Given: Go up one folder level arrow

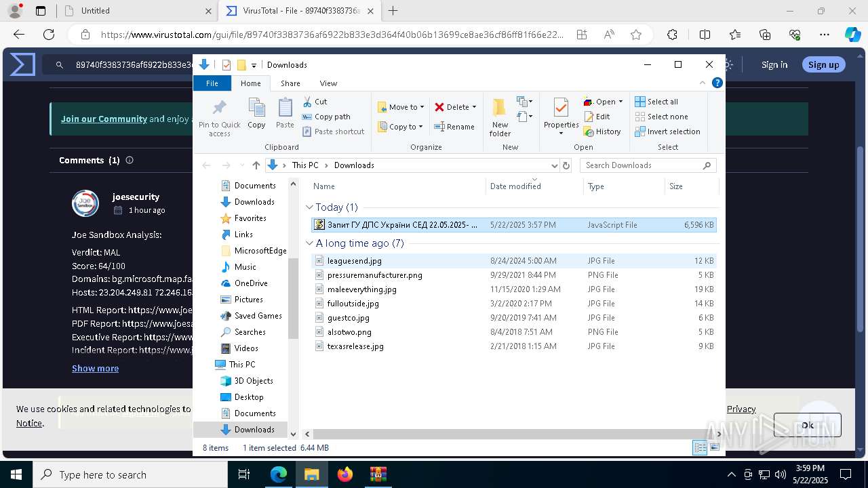Looking at the screenshot, I should pos(256,165).
